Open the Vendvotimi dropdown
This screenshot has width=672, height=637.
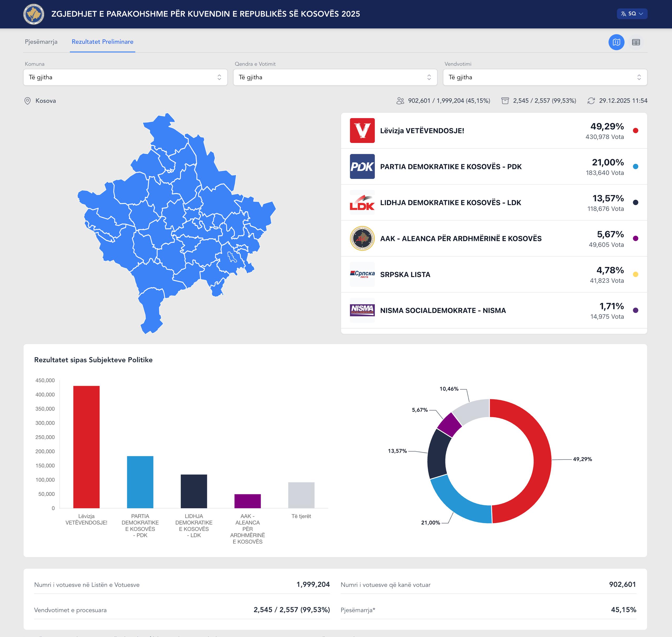(545, 77)
